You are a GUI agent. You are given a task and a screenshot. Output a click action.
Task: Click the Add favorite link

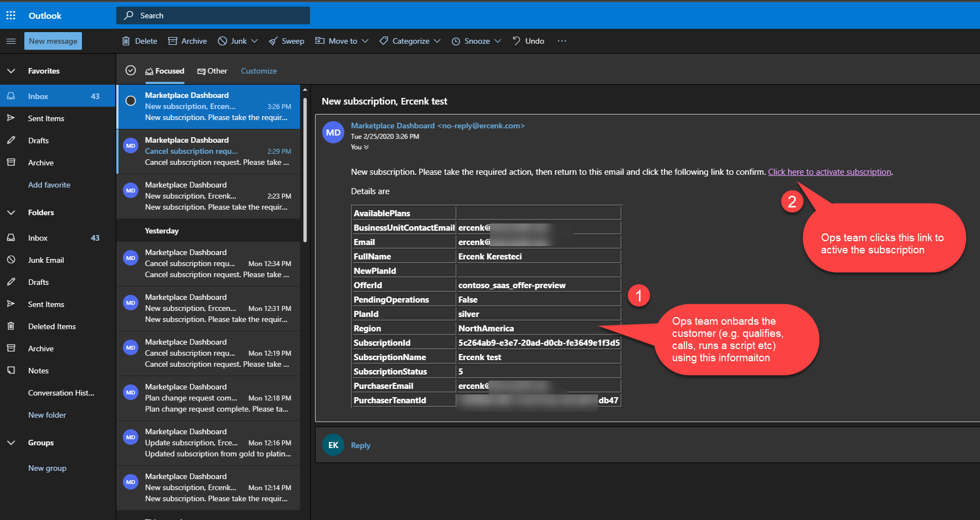(x=49, y=185)
